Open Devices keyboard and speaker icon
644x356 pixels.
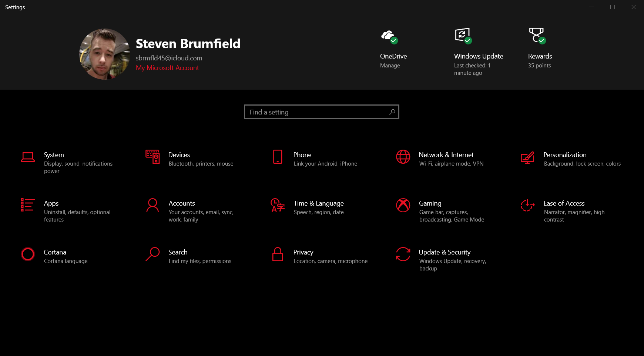(x=152, y=157)
